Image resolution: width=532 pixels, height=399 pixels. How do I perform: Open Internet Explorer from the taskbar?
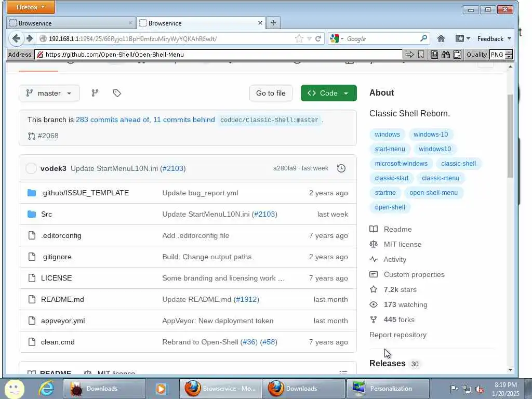pyautogui.click(x=46, y=388)
